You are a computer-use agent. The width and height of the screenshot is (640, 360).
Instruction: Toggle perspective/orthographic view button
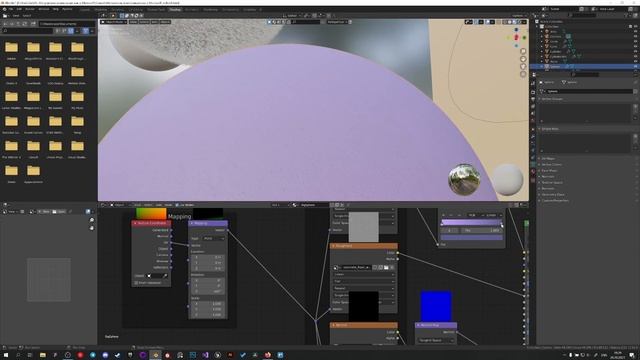pos(523,74)
